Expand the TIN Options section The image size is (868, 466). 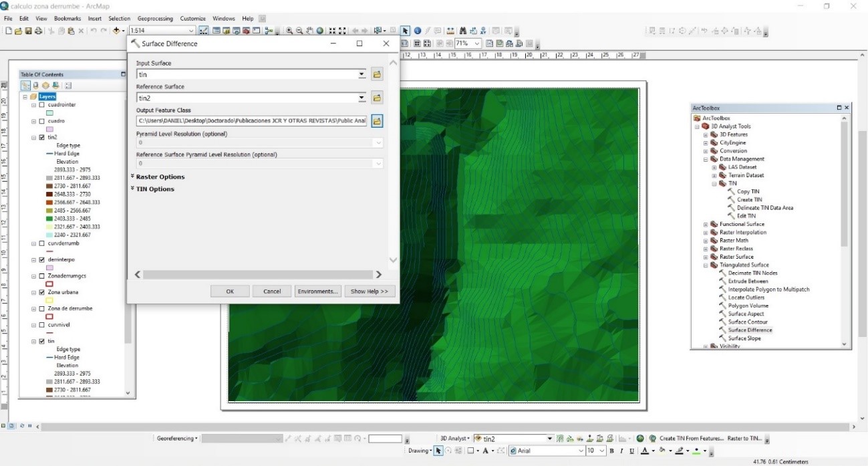(155, 189)
